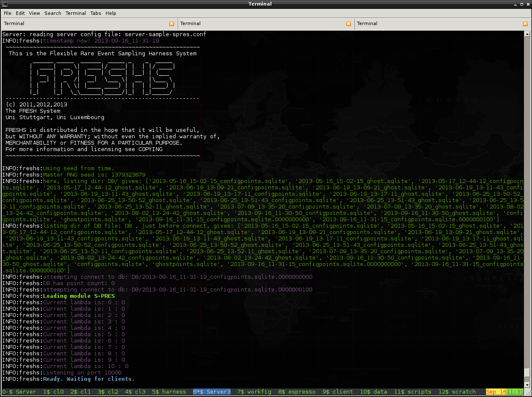Screen dimensions: 532x397
Task: Close the first Terminal tab
Action: pyautogui.click(x=172, y=24)
